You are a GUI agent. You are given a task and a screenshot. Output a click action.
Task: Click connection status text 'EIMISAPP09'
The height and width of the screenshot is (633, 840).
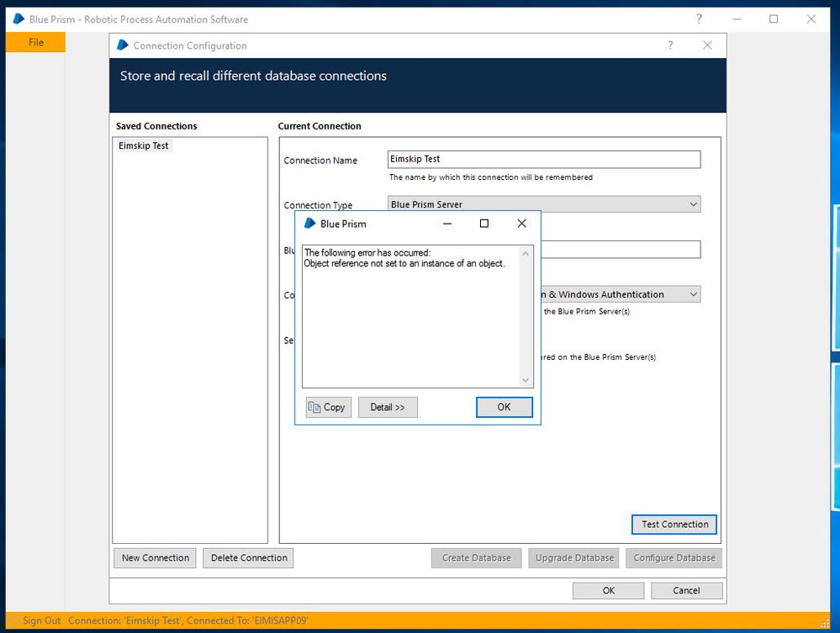point(279,620)
